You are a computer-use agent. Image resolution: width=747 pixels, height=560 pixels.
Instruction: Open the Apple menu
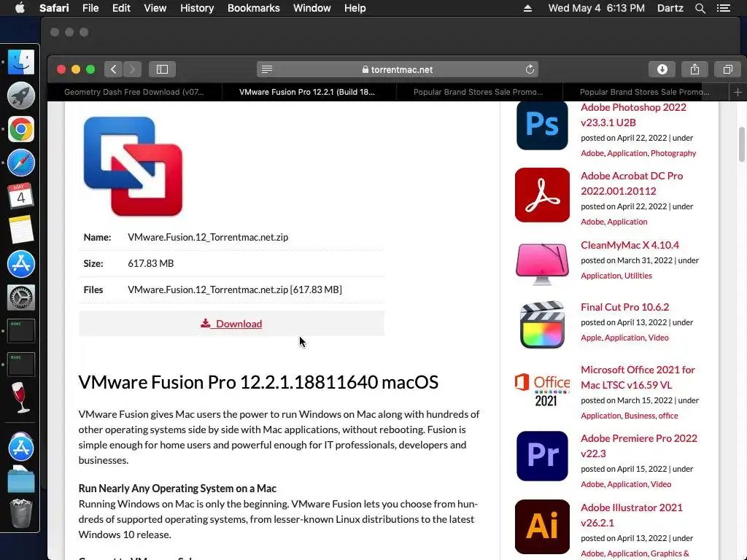pyautogui.click(x=20, y=8)
